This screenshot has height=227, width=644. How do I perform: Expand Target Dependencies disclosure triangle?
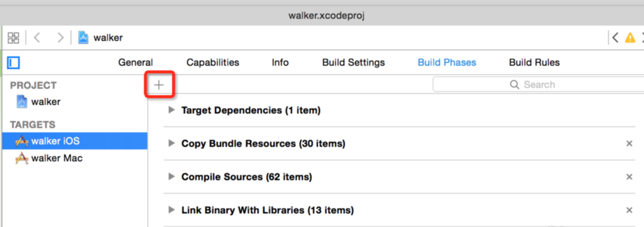click(x=171, y=110)
